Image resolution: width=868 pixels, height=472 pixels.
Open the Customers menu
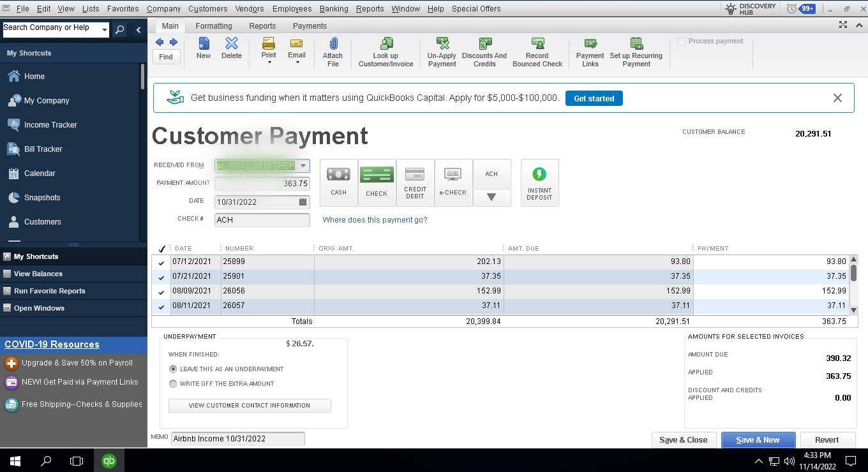click(208, 9)
